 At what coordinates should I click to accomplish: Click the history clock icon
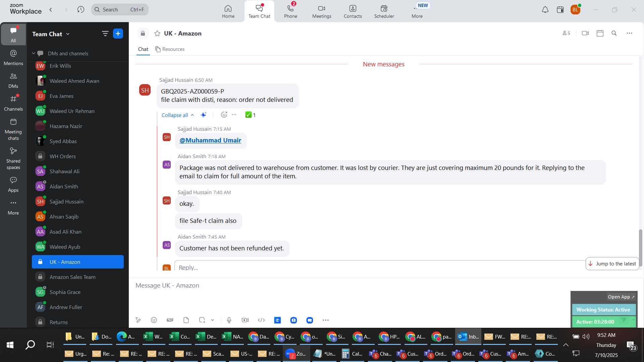coord(80,10)
